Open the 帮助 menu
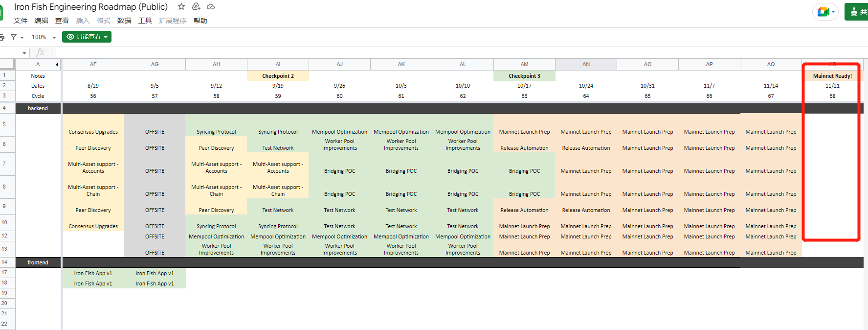 (x=200, y=21)
